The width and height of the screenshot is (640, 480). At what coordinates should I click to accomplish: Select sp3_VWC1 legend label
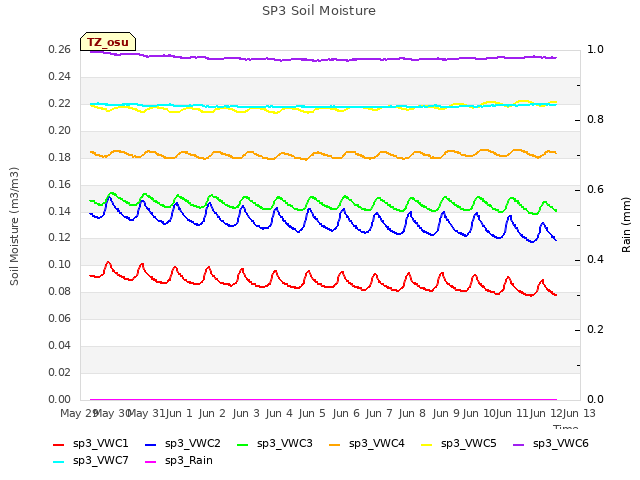point(100,444)
